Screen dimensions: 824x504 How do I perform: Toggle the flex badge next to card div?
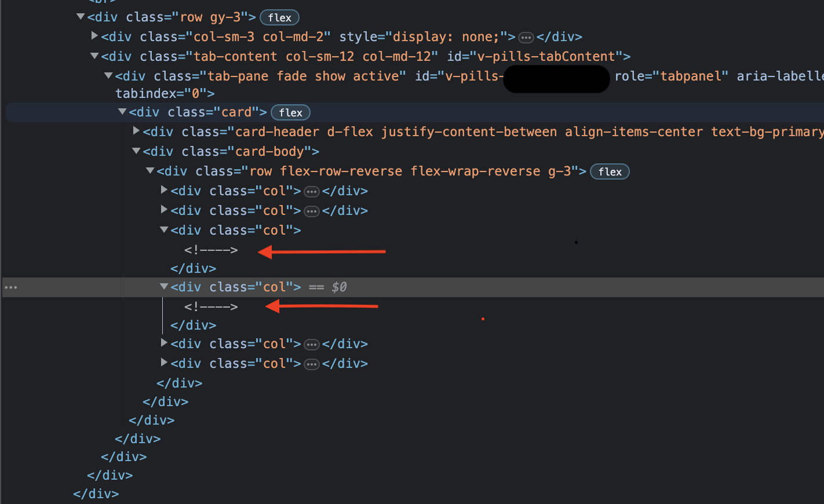[290, 113]
